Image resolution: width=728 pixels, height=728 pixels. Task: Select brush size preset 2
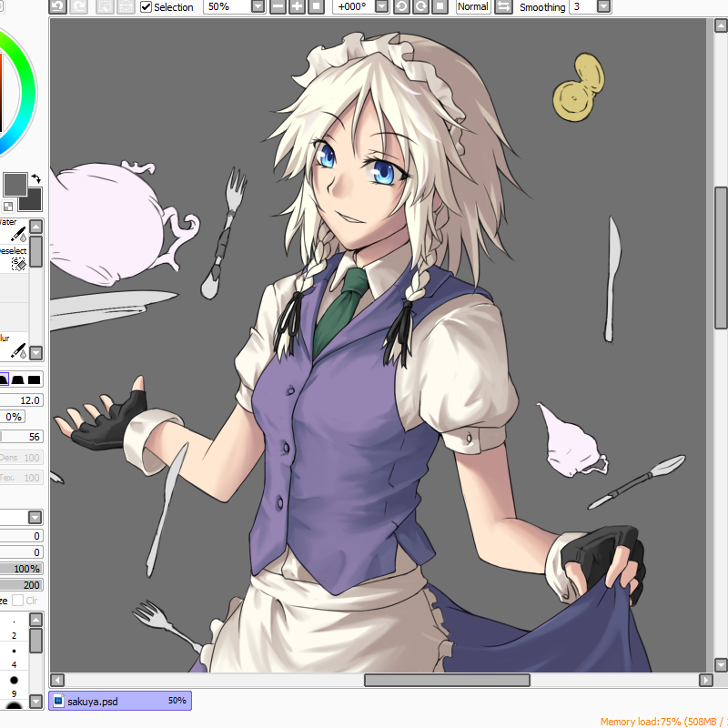14,629
